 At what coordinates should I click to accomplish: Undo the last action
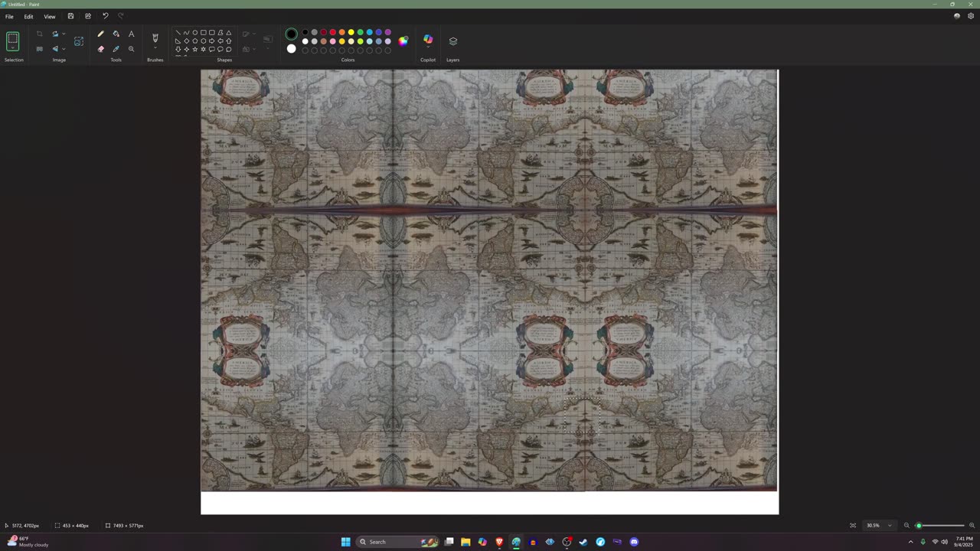pos(105,16)
